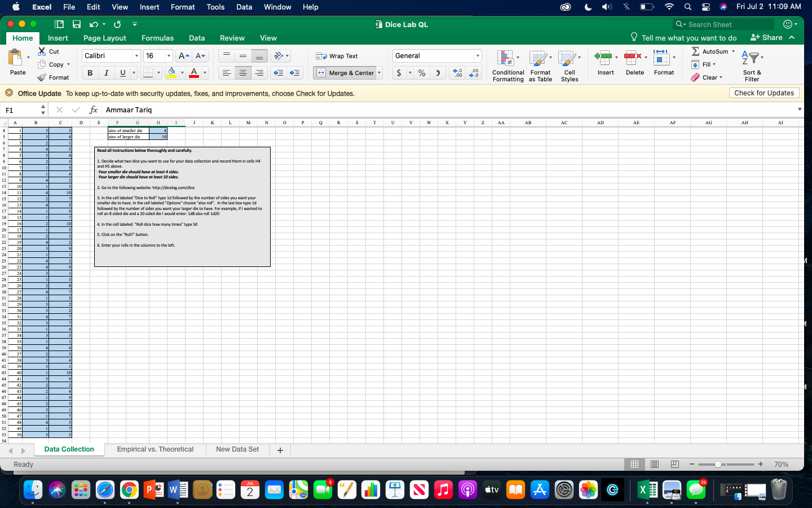Open the Tools menu in menu bar
The width and height of the screenshot is (812, 508).
215,7
